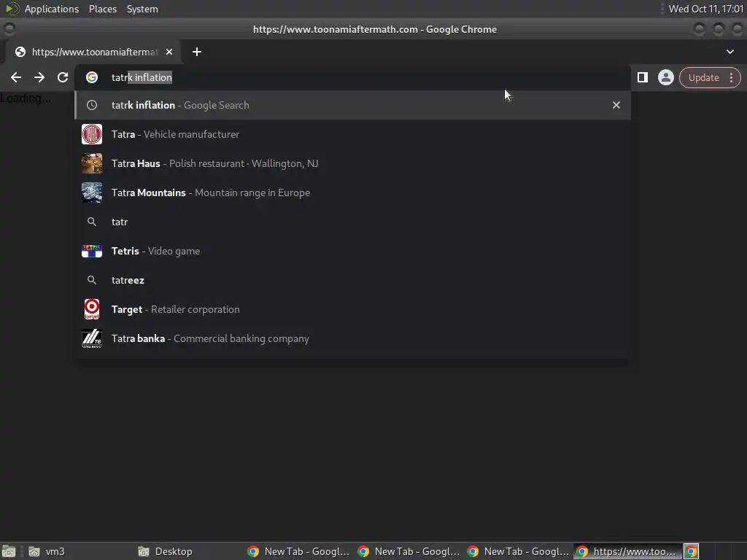Click the last Chrome icon in taskbar
The height and width of the screenshot is (560, 747).
pos(691,551)
